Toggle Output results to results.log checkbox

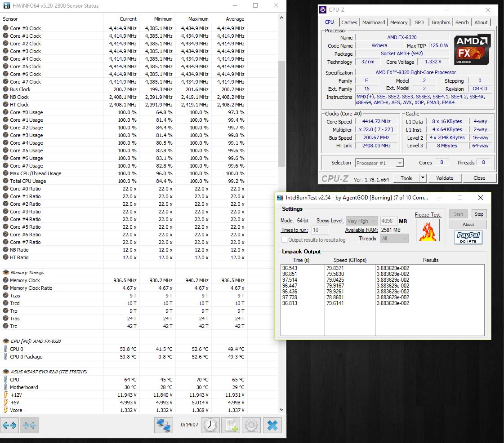tap(284, 239)
